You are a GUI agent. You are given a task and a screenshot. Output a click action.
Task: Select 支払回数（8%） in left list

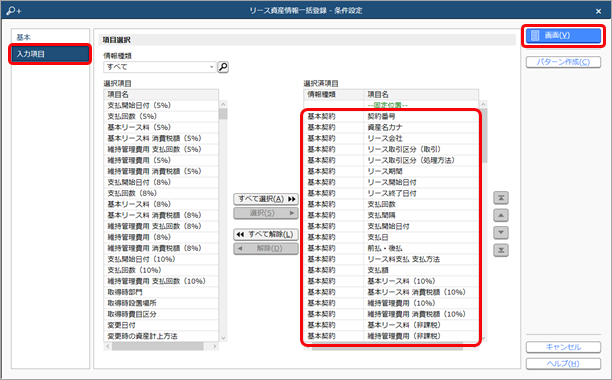point(161,193)
